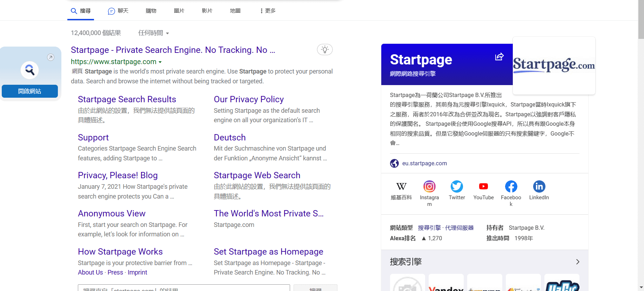Open the 地圖 maps tab

click(x=235, y=11)
